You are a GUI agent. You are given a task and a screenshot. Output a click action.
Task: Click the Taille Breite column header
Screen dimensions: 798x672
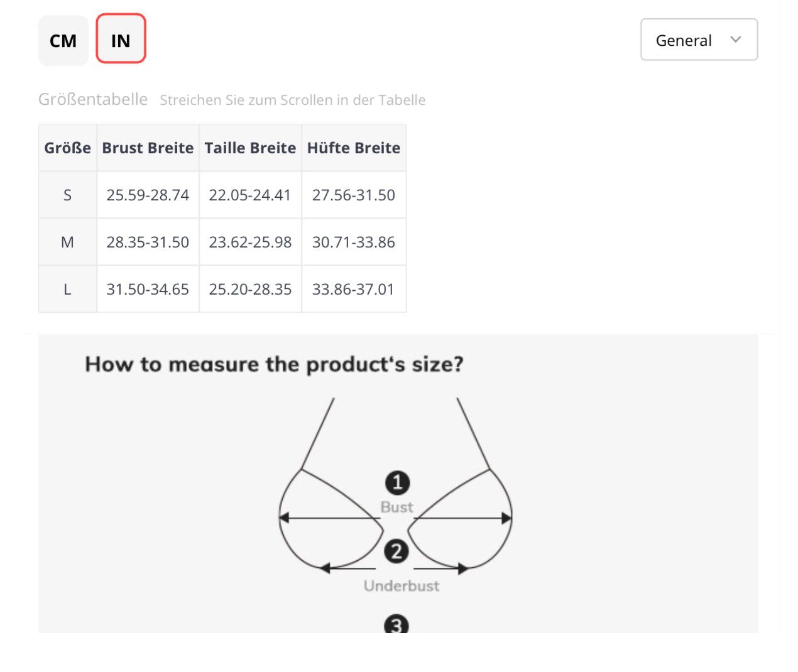250,148
